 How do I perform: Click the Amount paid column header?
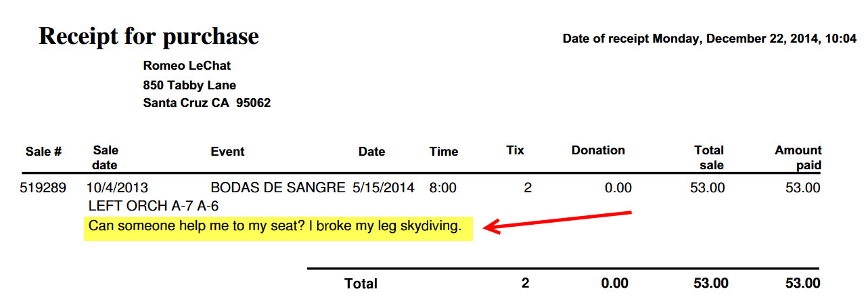pos(798,157)
